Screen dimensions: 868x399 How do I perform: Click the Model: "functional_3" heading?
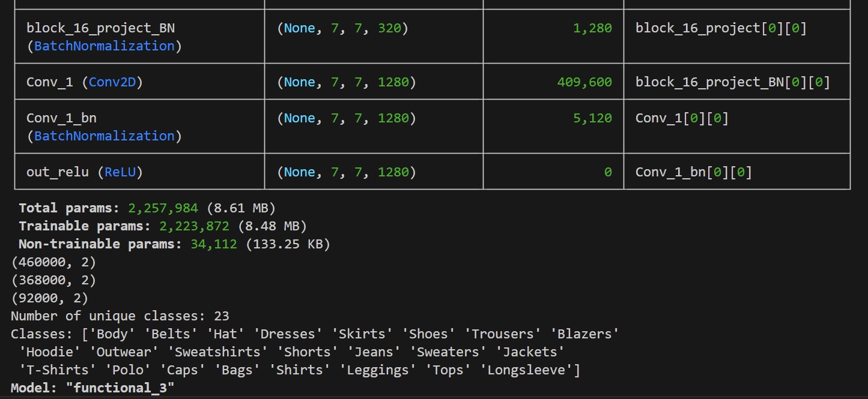coord(93,388)
